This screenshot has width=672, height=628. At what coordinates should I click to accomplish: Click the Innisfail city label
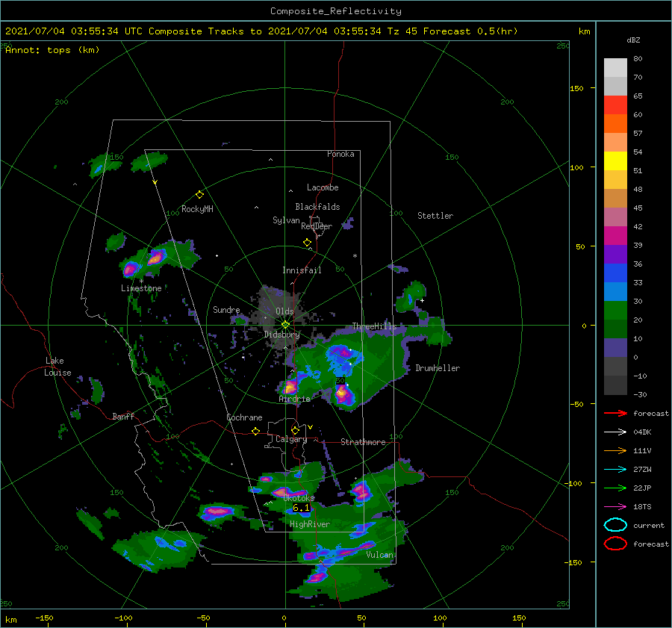click(302, 270)
